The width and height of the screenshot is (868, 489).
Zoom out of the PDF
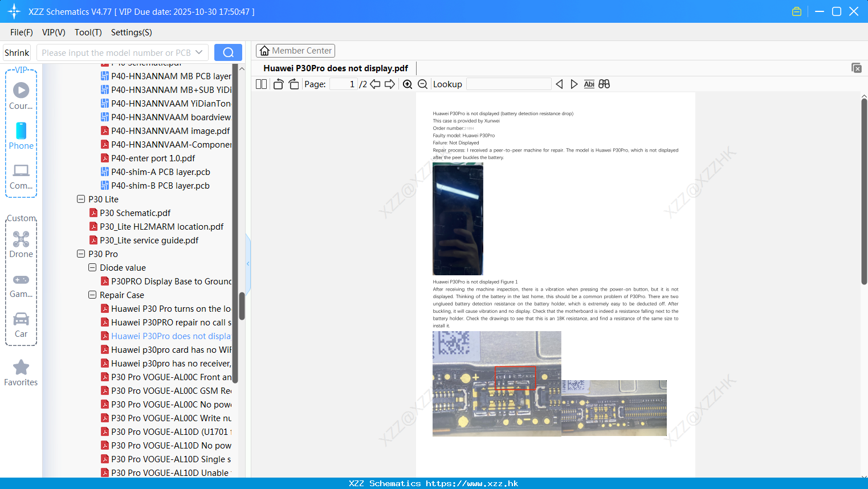422,84
